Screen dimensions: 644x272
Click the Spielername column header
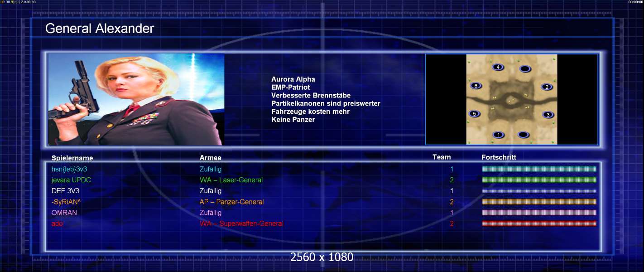(72, 158)
